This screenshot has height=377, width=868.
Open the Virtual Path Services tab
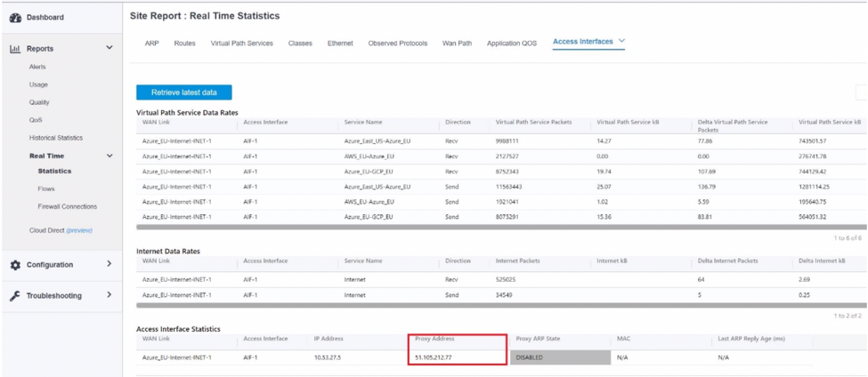(x=242, y=43)
